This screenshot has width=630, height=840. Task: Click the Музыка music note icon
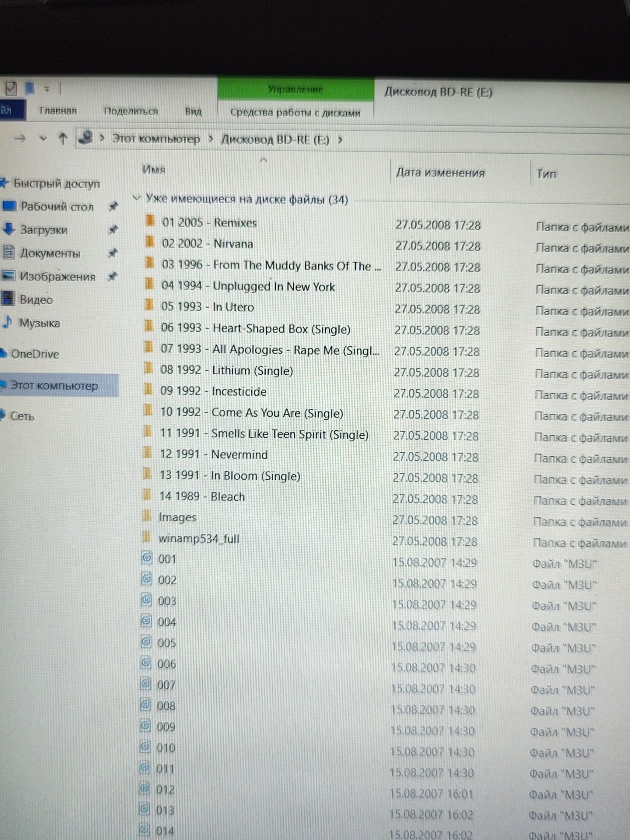tap(8, 322)
